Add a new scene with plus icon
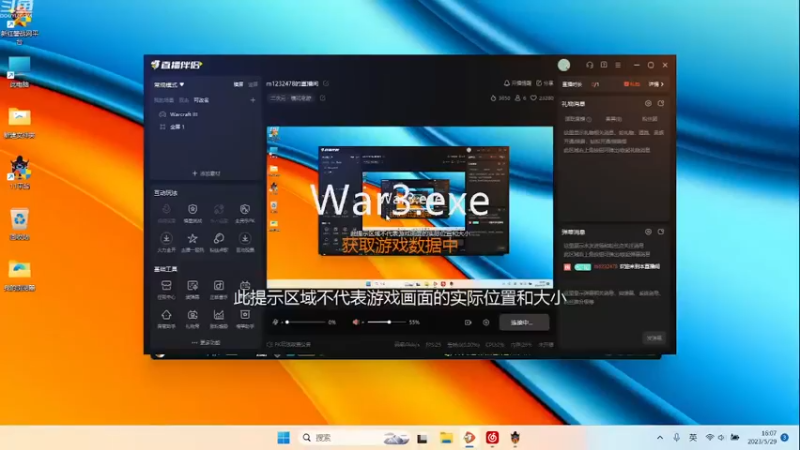800x450 pixels. click(x=253, y=100)
